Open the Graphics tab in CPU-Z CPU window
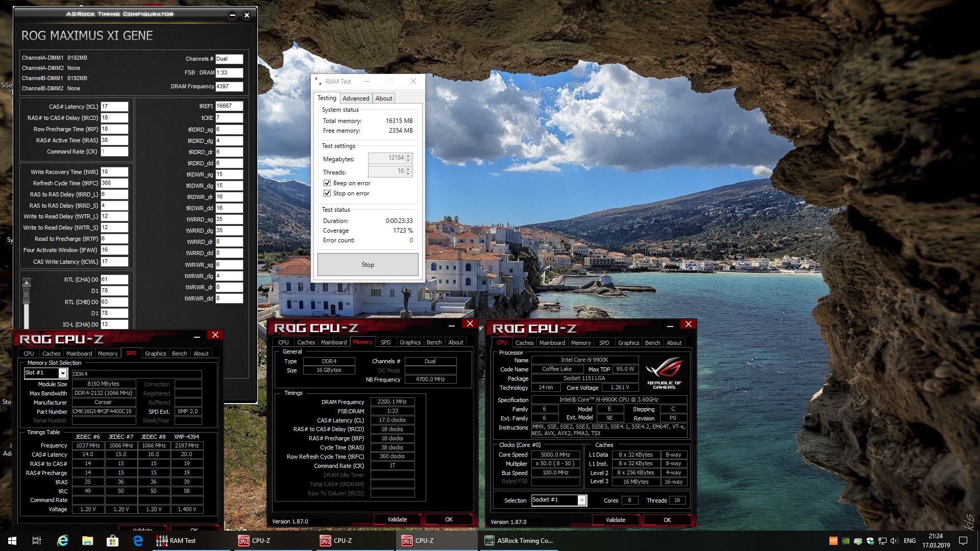980x551 pixels. (628, 343)
